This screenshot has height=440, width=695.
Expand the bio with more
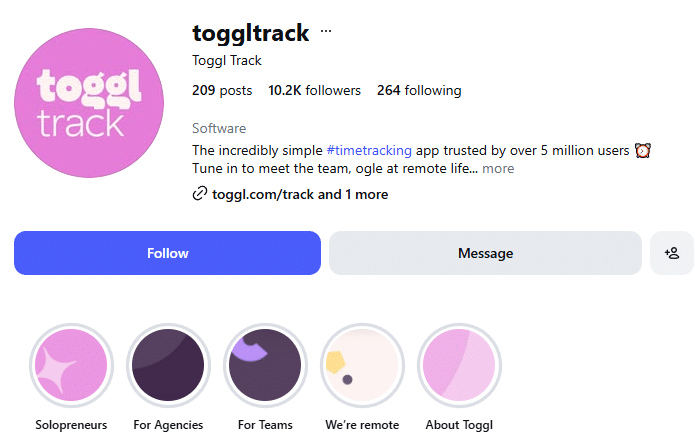click(498, 169)
